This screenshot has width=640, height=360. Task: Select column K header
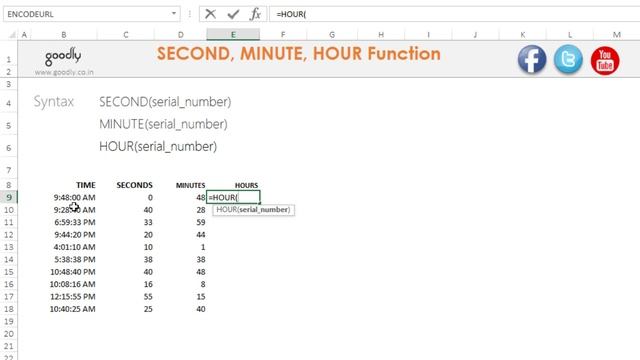523,35
